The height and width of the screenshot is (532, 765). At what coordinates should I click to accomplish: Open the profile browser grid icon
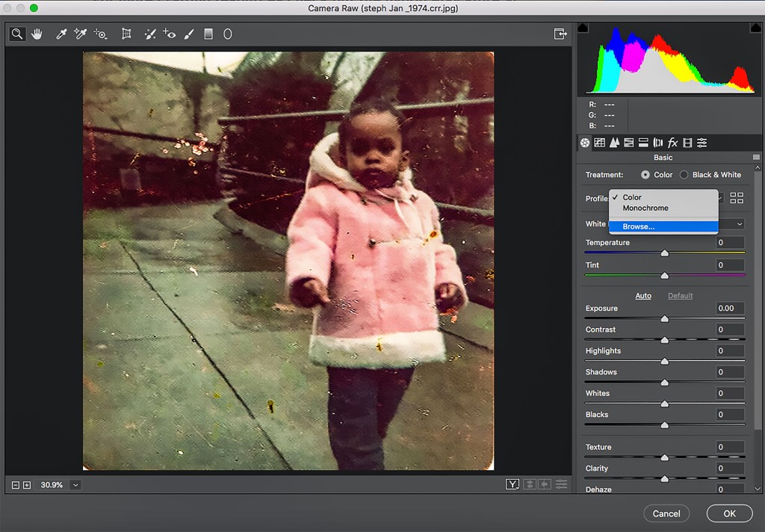point(737,198)
